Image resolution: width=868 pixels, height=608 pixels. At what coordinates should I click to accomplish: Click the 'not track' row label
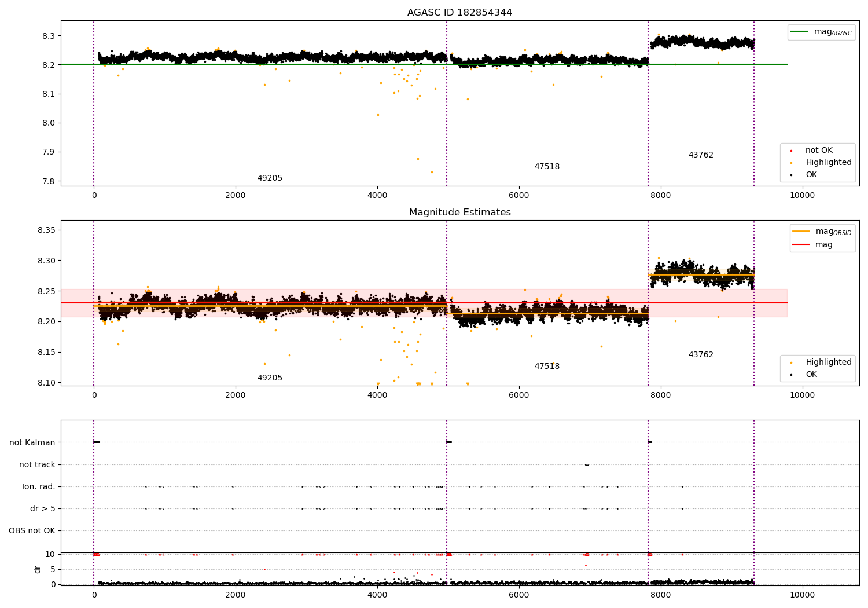tap(37, 465)
